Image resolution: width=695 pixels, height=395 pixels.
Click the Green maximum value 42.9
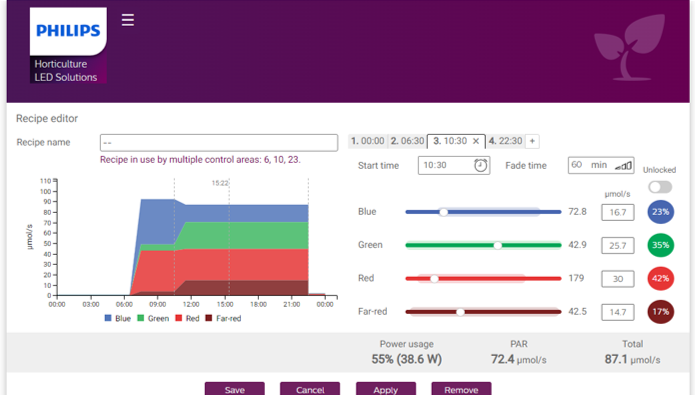pos(577,245)
